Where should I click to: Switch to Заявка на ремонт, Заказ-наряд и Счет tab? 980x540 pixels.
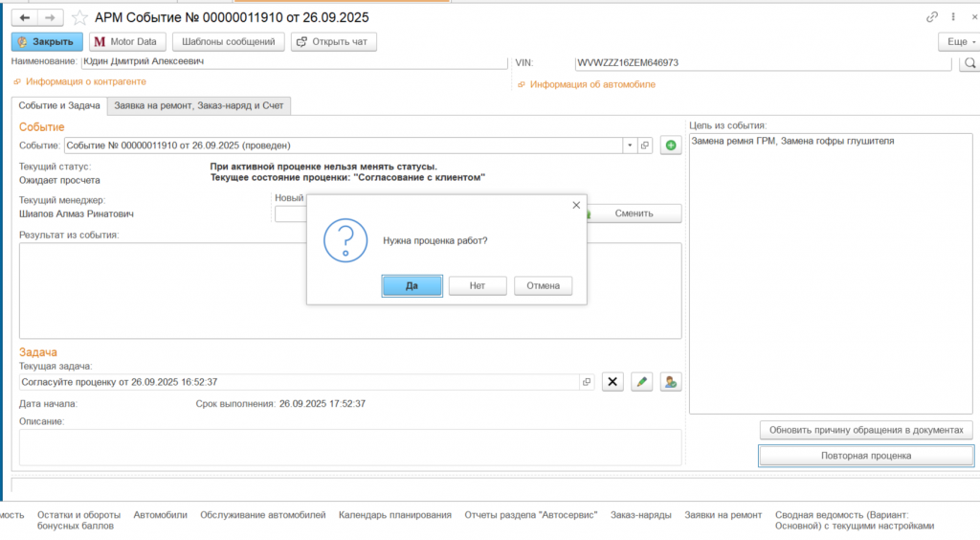(x=199, y=105)
